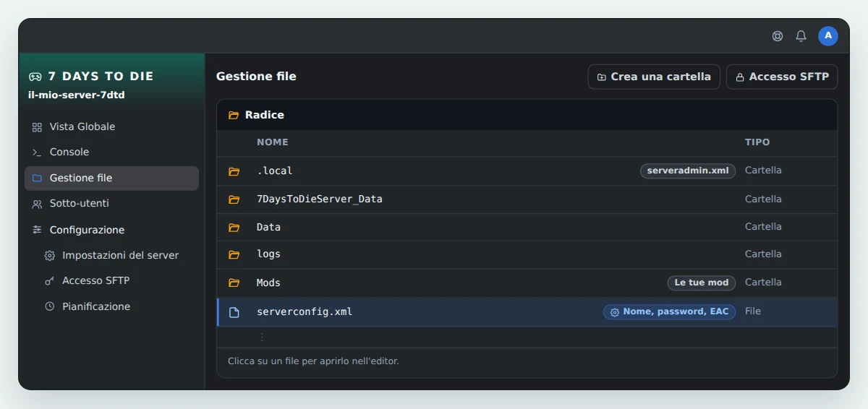Open the notifications bell
Screen dimensions: 868x409
coord(801,36)
